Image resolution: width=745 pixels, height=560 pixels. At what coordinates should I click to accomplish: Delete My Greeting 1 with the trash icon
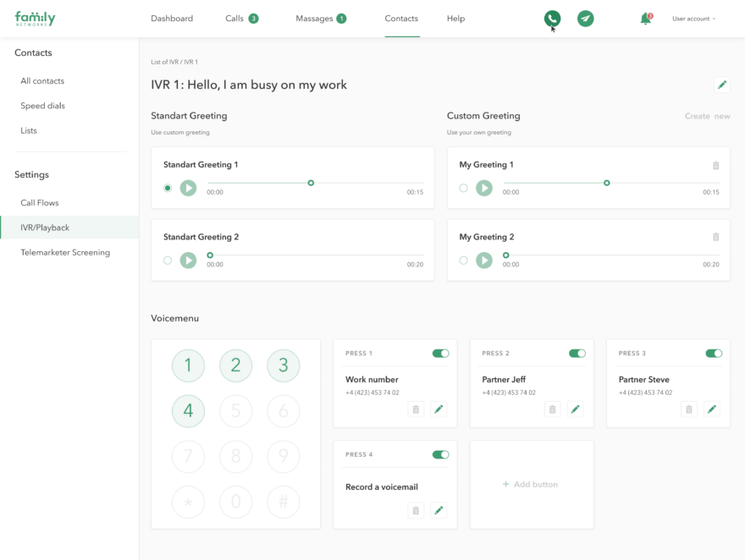pos(716,166)
